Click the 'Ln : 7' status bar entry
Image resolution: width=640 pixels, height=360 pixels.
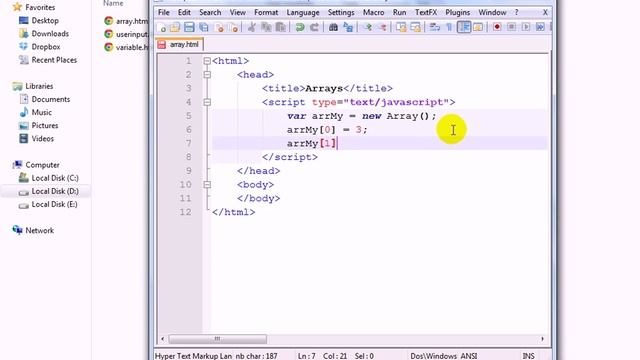click(307, 356)
